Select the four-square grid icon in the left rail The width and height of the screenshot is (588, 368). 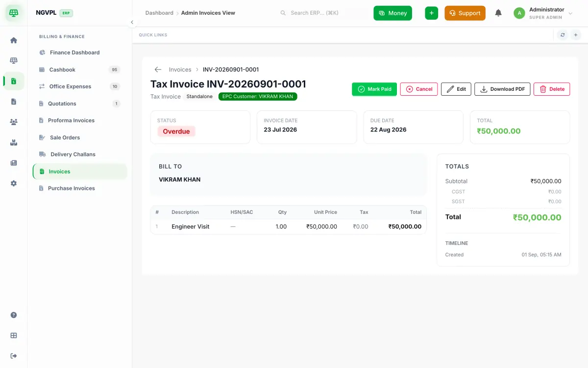pos(14,336)
